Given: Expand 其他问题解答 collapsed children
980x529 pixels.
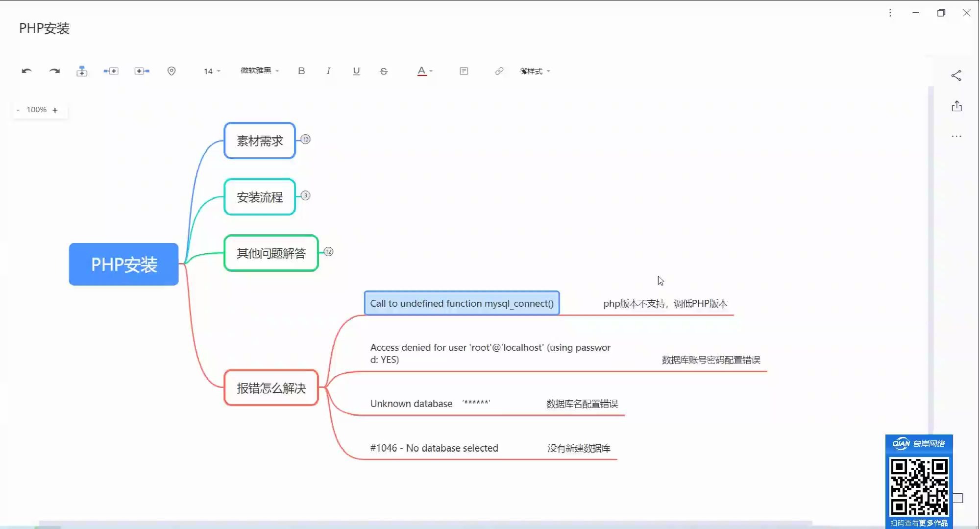Looking at the screenshot, I should point(329,252).
